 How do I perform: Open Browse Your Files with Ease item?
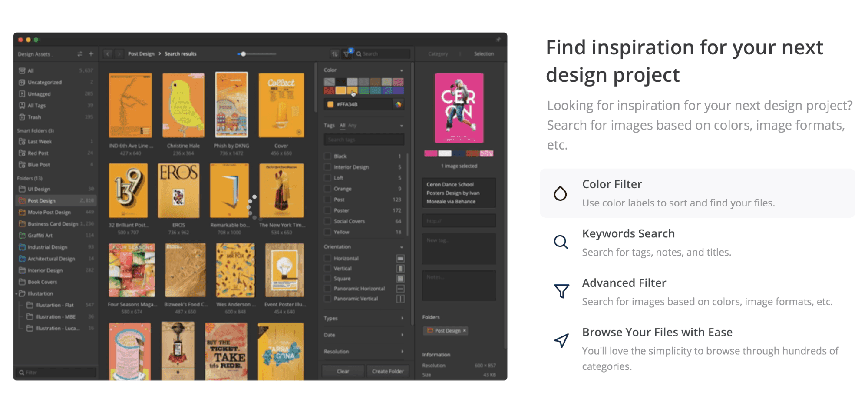coord(697,349)
